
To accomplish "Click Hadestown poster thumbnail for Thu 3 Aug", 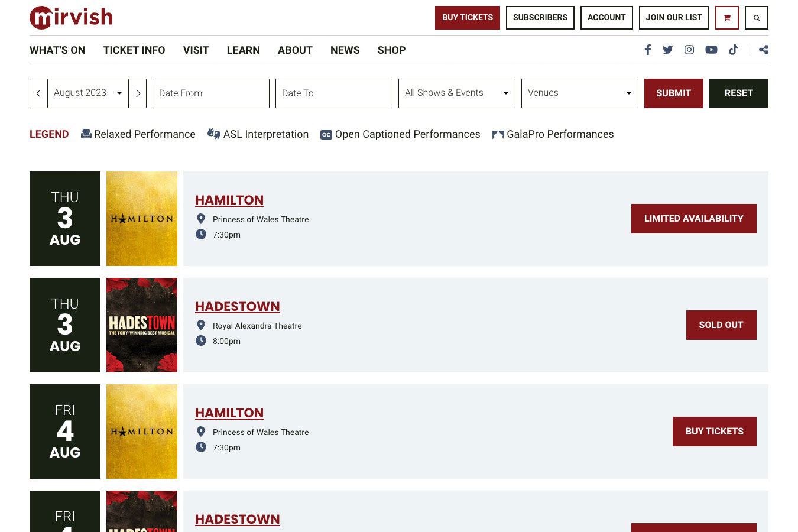I will (x=142, y=325).
